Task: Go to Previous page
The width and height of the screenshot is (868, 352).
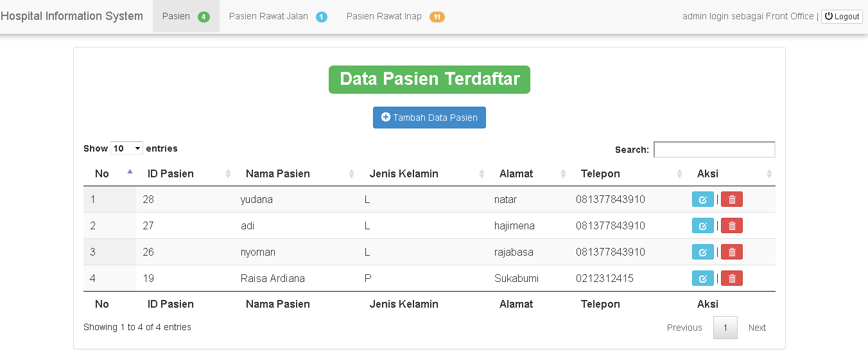Action: click(x=684, y=328)
